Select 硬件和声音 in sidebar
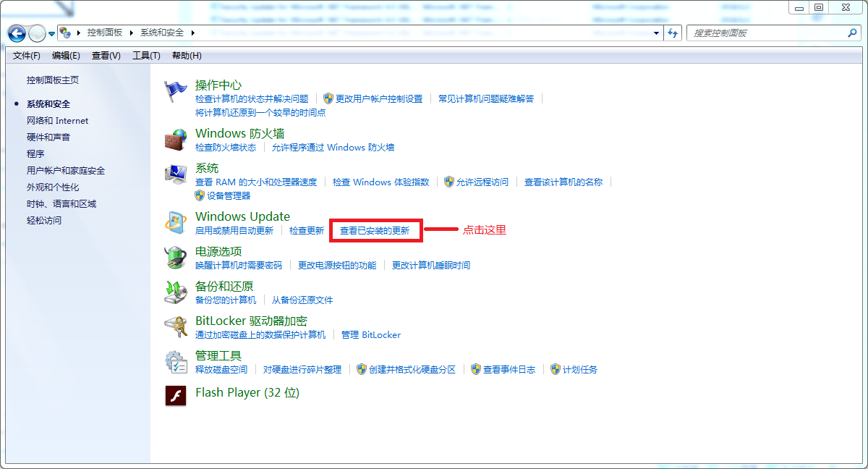 point(48,138)
